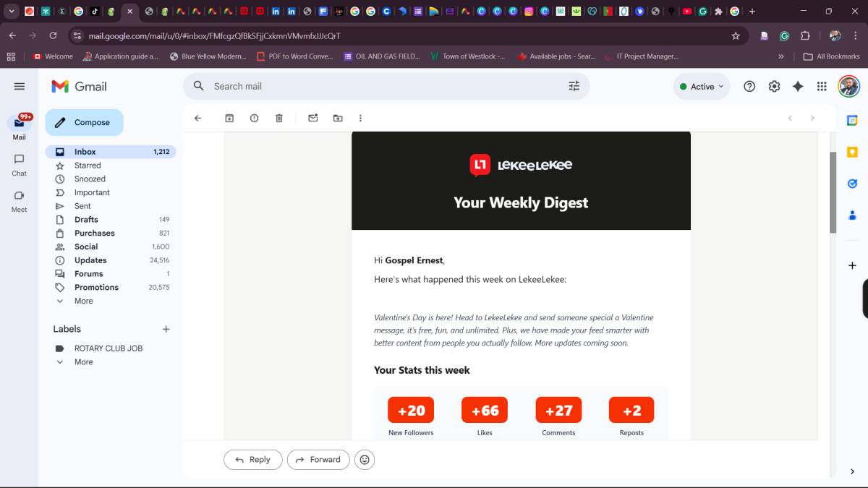Image resolution: width=868 pixels, height=488 pixels.
Task: Add emoji reaction to email
Action: click(x=365, y=459)
